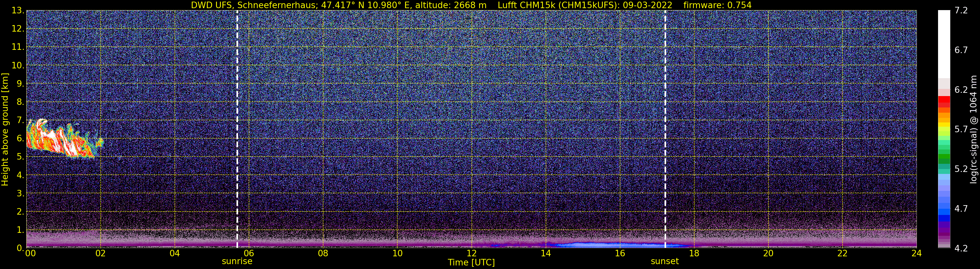Viewport: 980px width, 269px height.
Task: Click the height axis tick label '2.'
Action: (20, 211)
